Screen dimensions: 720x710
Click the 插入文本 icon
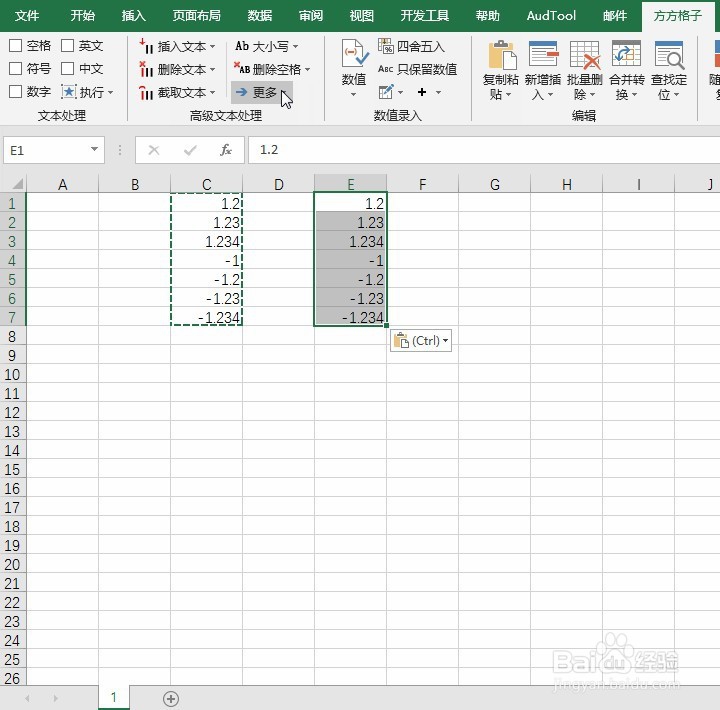146,46
